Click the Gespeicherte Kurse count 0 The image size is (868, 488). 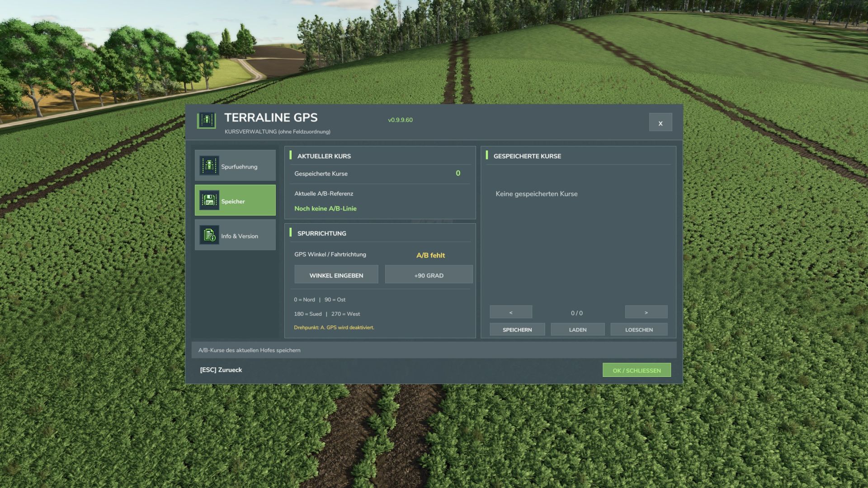(458, 173)
